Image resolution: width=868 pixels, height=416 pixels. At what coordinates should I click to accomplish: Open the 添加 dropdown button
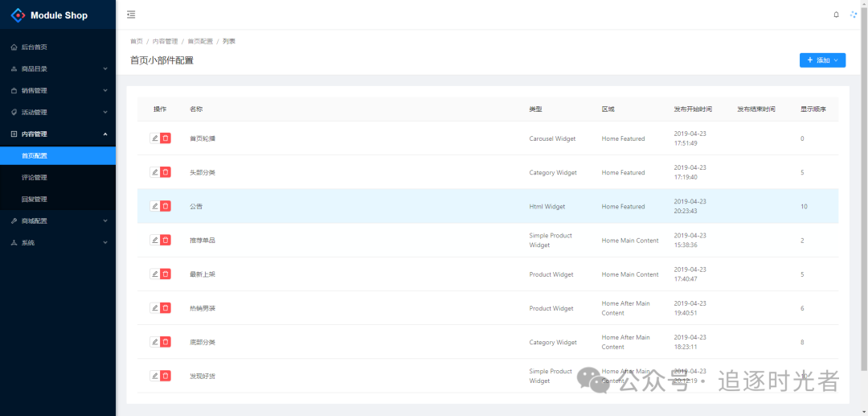(x=822, y=60)
